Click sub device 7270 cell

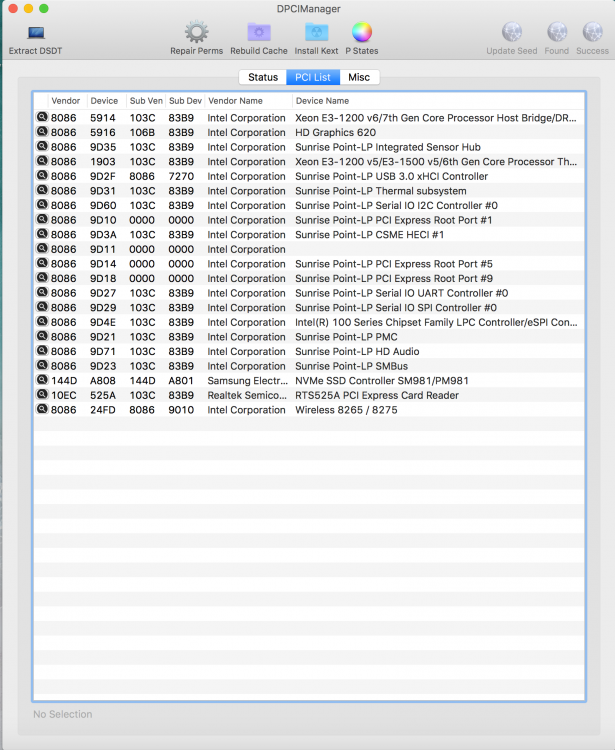click(x=181, y=176)
